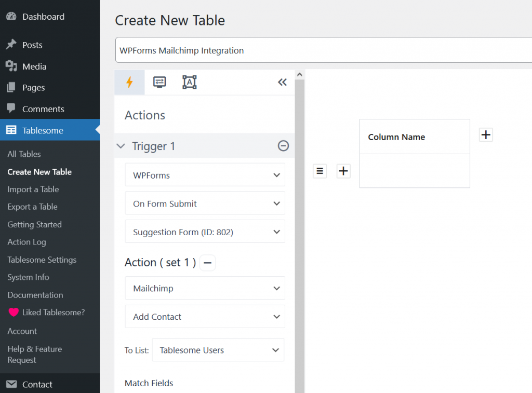The height and width of the screenshot is (393, 532).
Task: Collapse the Trigger 1 section chevron
Action: click(121, 146)
